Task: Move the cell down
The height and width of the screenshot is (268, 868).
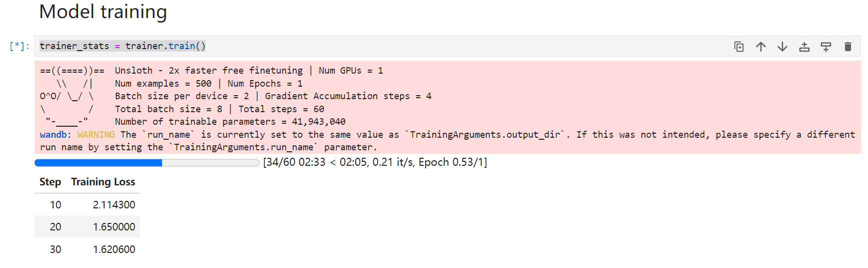Action: [782, 47]
